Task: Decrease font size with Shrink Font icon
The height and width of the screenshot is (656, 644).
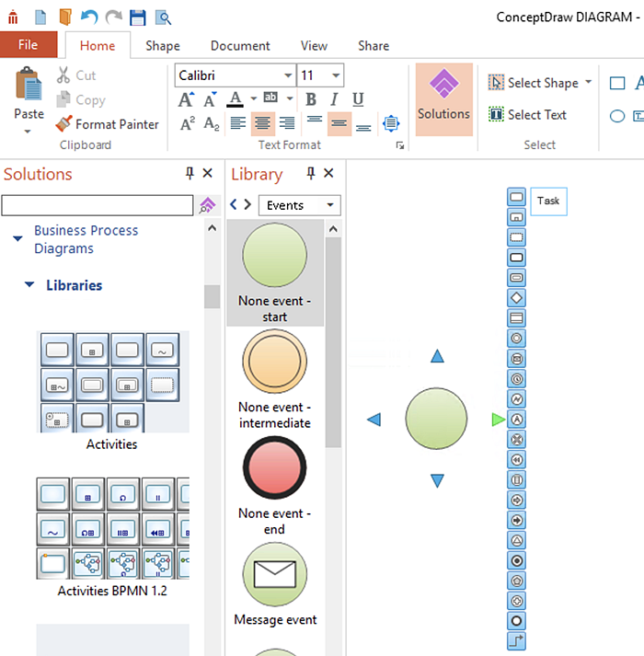Action: pos(210,99)
